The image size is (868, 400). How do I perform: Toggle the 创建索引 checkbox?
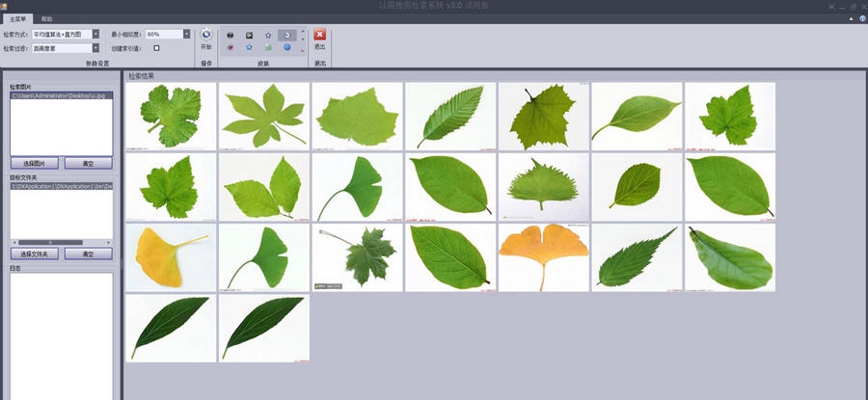point(156,48)
